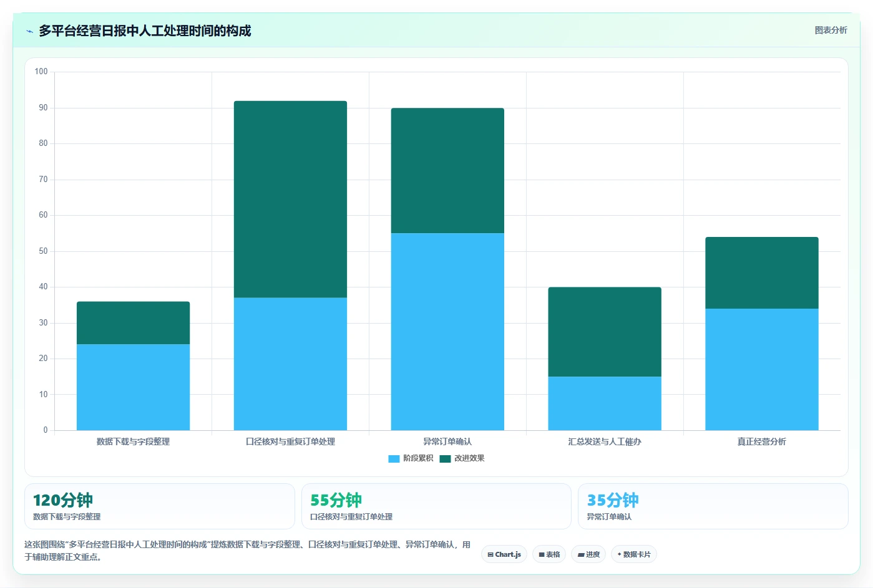
Task: Select the blue bar segment for 真正经营分析
Action: [762, 369]
